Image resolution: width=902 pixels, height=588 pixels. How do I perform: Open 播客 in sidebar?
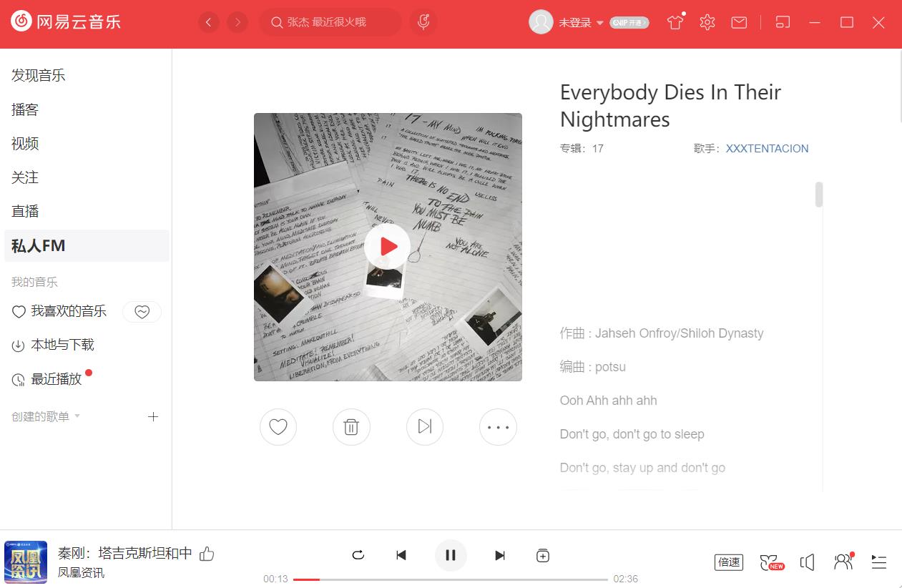tap(25, 109)
